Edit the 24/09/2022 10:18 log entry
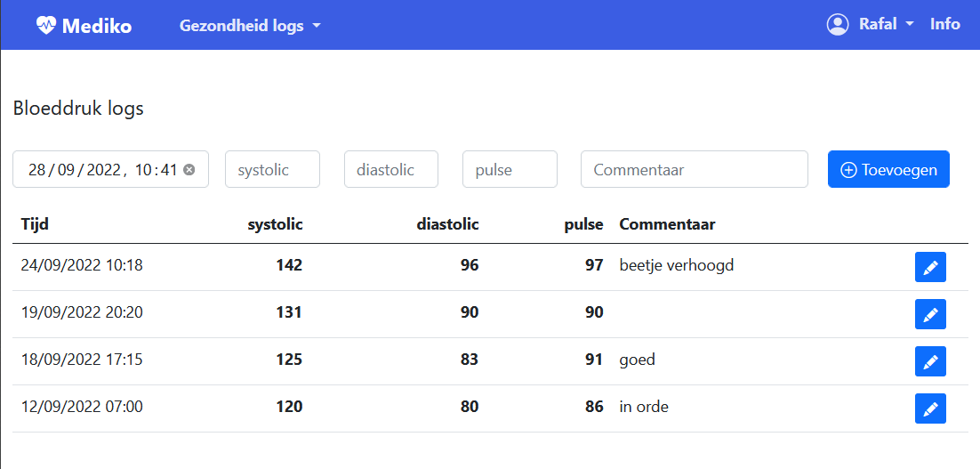Screen dimensions: 980x469 point(929,267)
